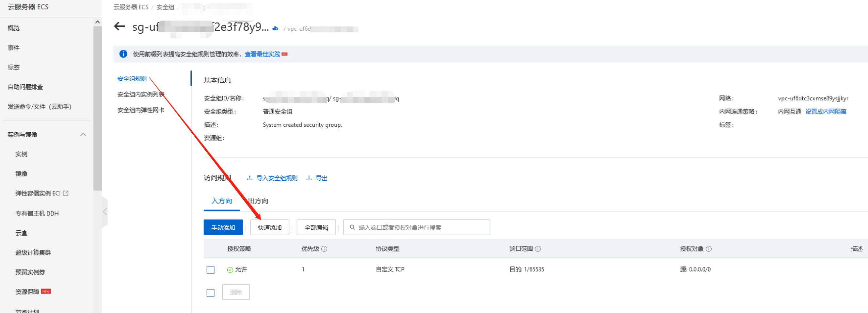Open 事件 in the sidebar
This screenshot has width=868, height=313.
14,48
